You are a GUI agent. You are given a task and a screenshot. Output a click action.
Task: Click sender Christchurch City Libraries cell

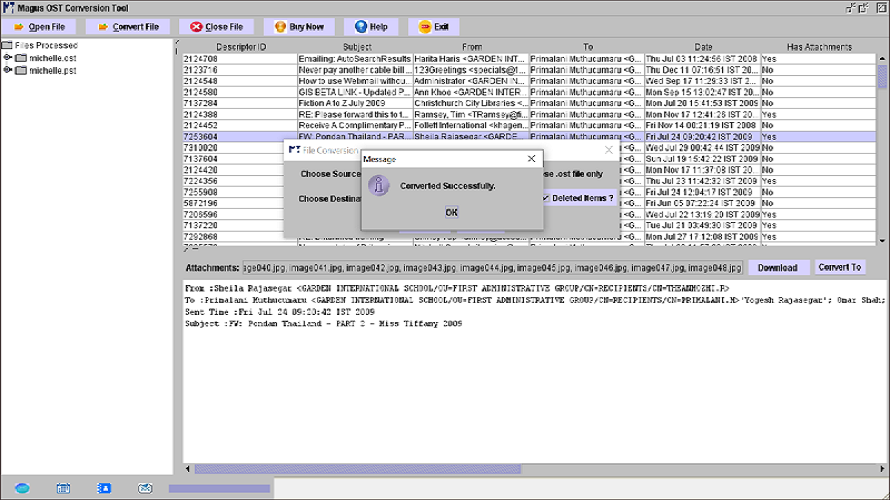pos(471,103)
